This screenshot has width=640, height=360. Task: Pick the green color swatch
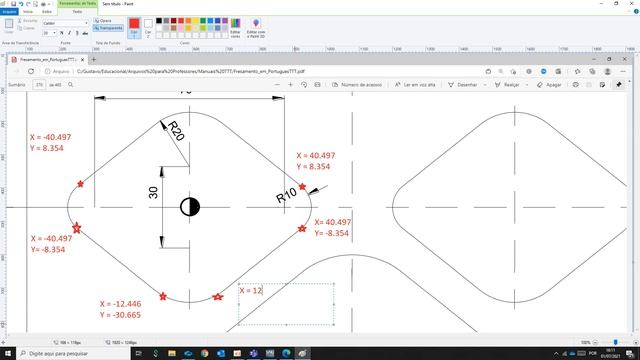click(203, 20)
